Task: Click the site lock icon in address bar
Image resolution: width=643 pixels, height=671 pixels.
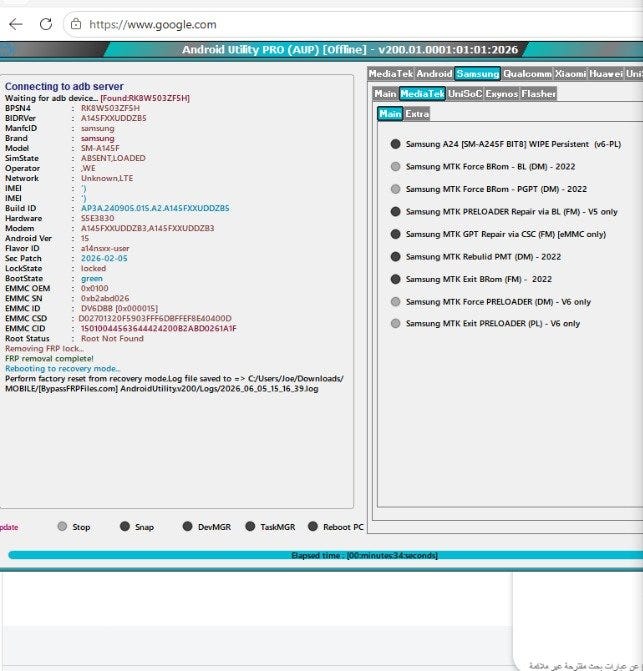Action: [76, 24]
